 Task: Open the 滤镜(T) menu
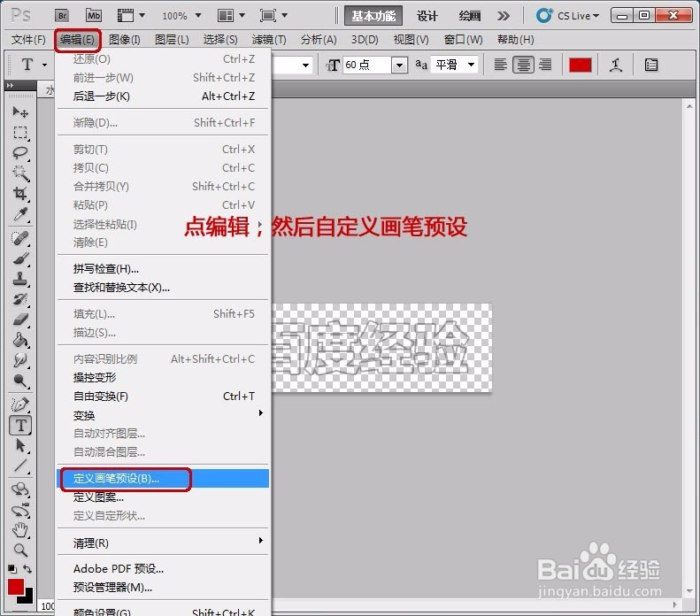pos(269,40)
